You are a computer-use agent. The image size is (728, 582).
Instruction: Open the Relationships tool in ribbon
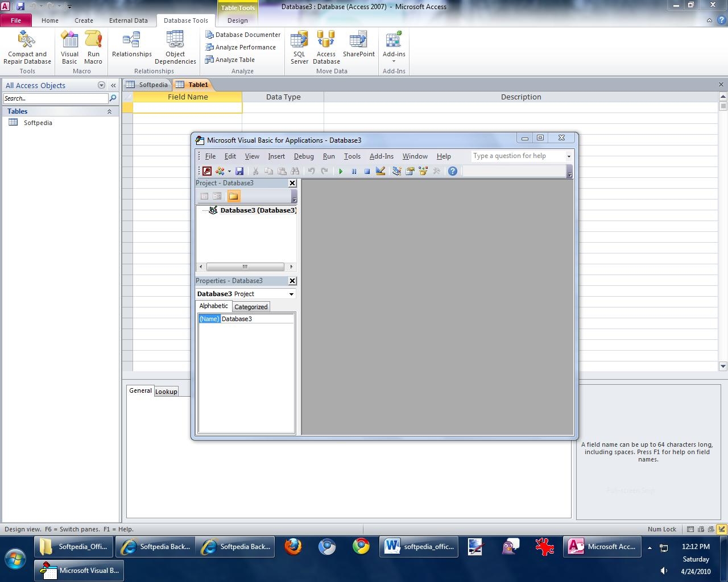132,45
